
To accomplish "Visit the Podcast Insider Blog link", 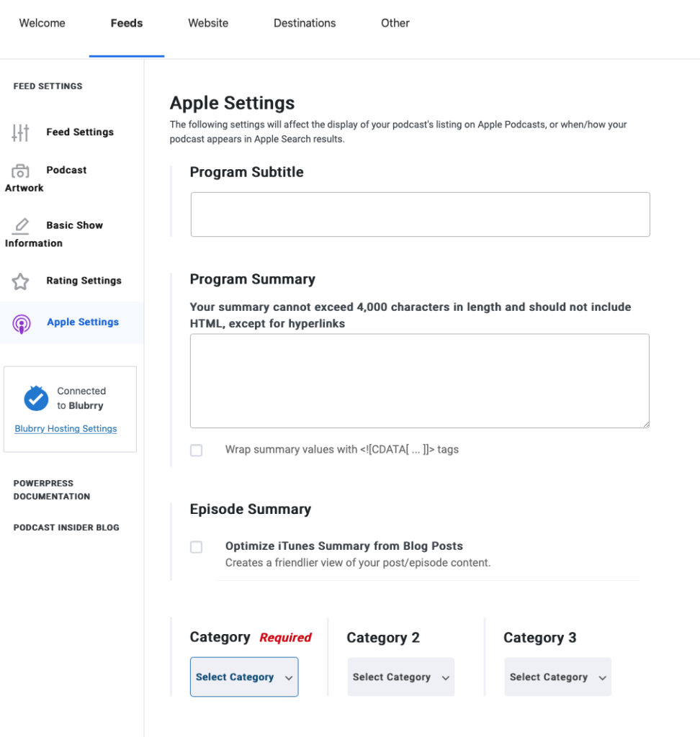I will tap(66, 528).
